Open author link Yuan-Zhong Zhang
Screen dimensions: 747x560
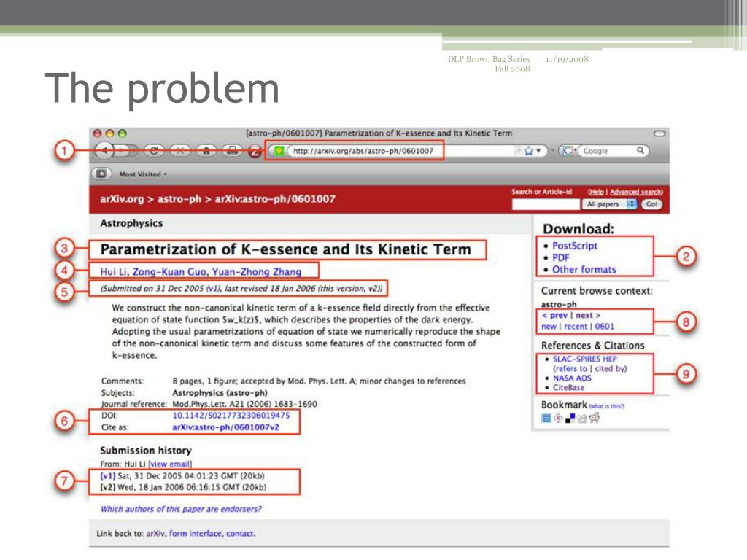pyautogui.click(x=256, y=272)
